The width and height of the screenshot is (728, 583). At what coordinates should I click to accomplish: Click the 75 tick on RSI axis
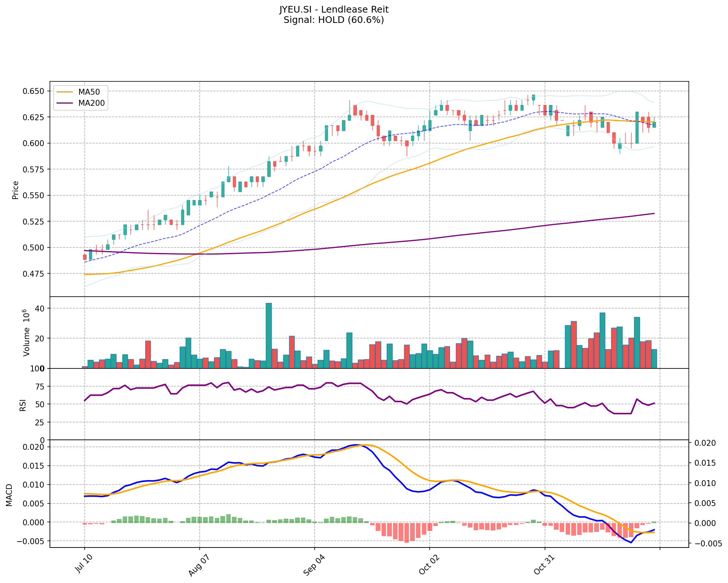click(x=40, y=387)
